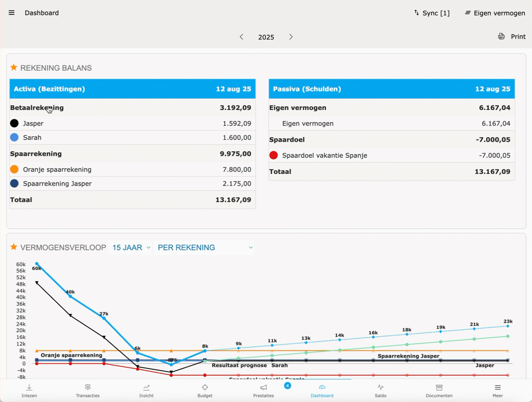Click the red Spaardoel vakantie Spanje swatch
This screenshot has width=532, height=402.
click(x=274, y=155)
